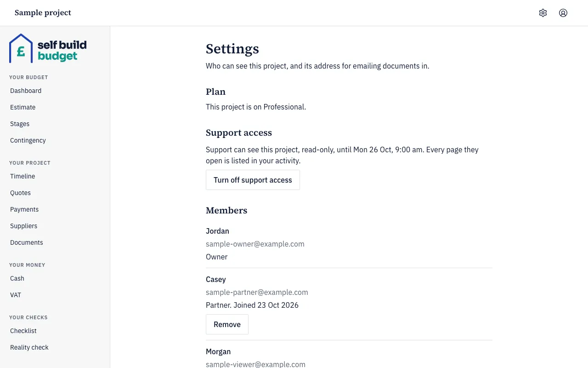The width and height of the screenshot is (588, 368).
Task: Navigate to Quotes
Action: coord(21,193)
